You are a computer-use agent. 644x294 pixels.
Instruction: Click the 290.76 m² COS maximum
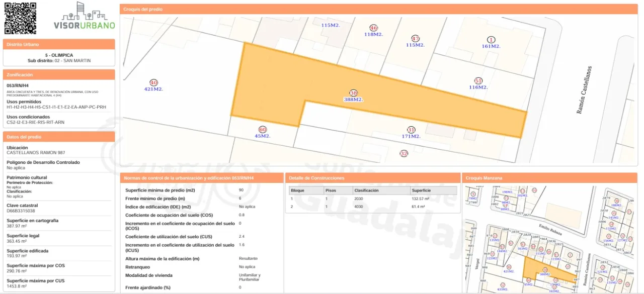(x=17, y=271)
